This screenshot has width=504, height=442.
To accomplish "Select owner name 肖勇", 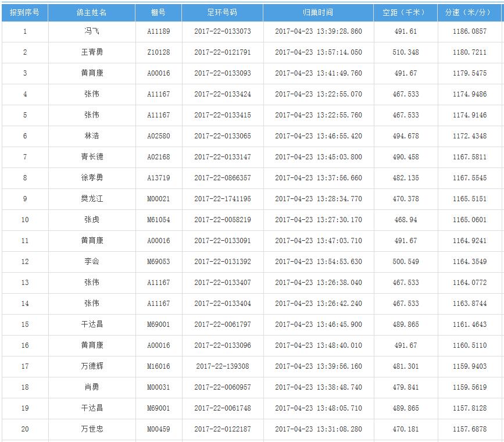I will pyautogui.click(x=91, y=387).
